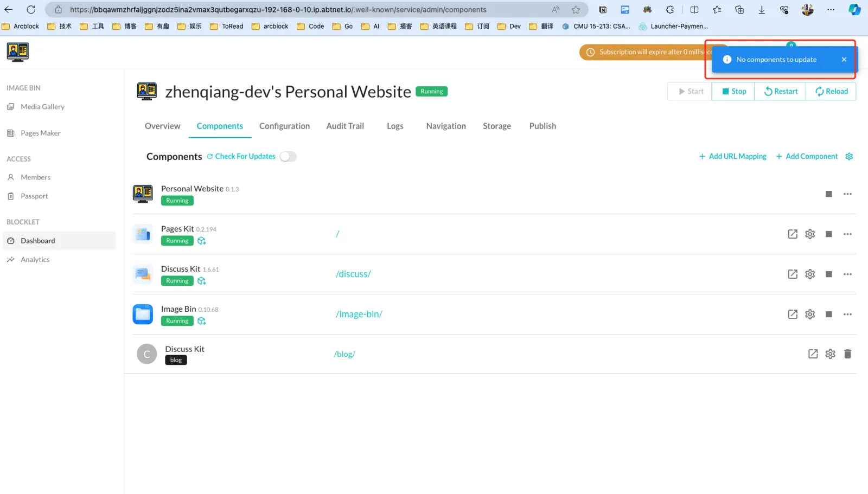868x494 pixels.
Task: Stop the Pages Kit component
Action: pyautogui.click(x=828, y=234)
